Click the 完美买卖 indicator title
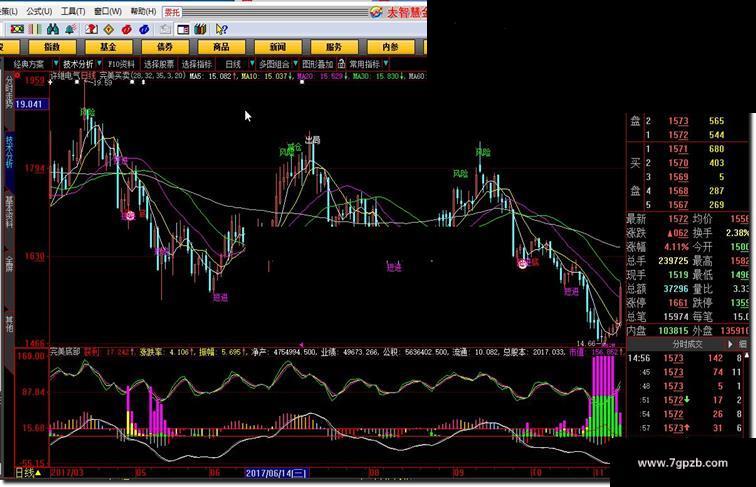Image resolution: width=756 pixels, height=487 pixels. coord(115,76)
